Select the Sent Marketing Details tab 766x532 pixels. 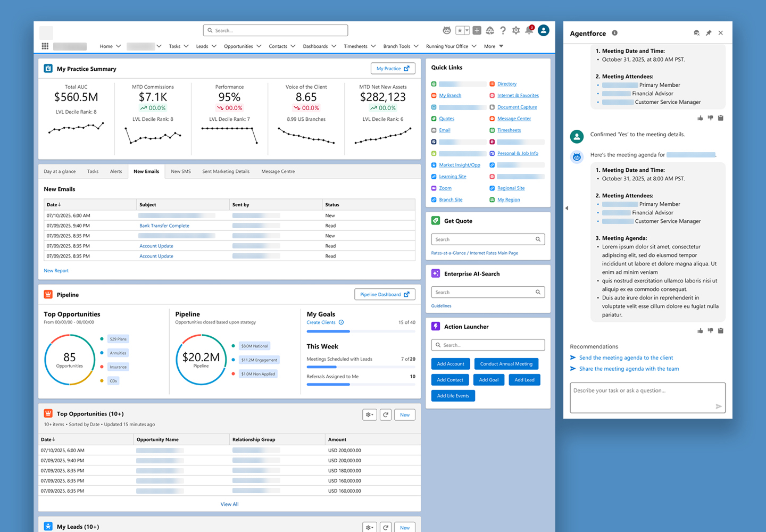tap(226, 171)
